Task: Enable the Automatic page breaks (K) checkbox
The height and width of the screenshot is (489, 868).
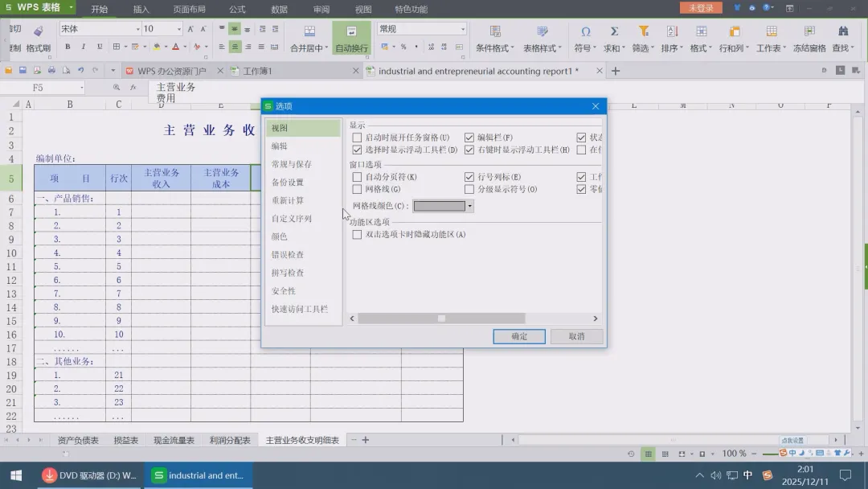Action: (357, 177)
